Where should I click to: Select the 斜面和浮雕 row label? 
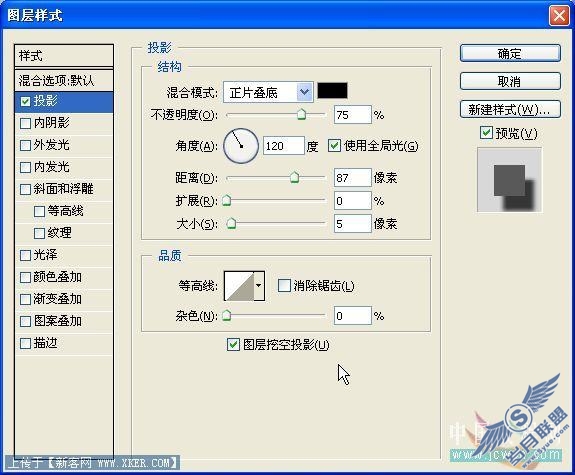(63, 189)
